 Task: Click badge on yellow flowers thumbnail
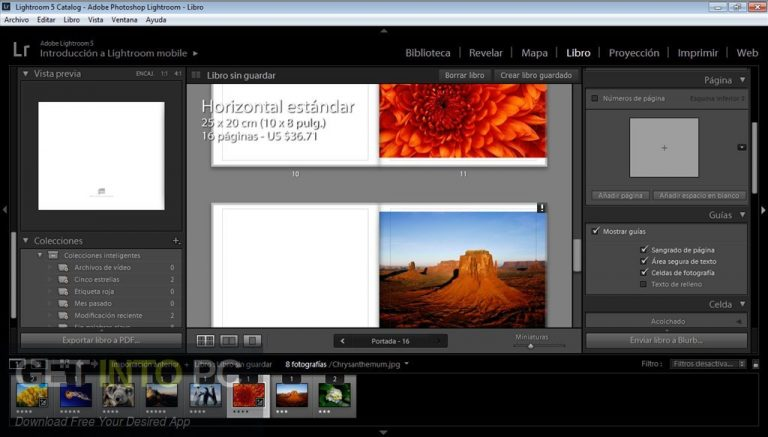(x=44, y=403)
